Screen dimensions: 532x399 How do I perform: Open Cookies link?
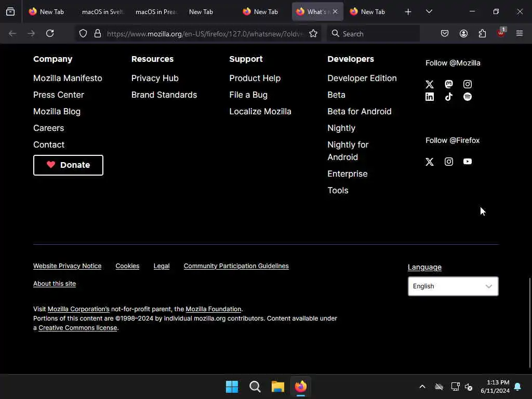(127, 266)
